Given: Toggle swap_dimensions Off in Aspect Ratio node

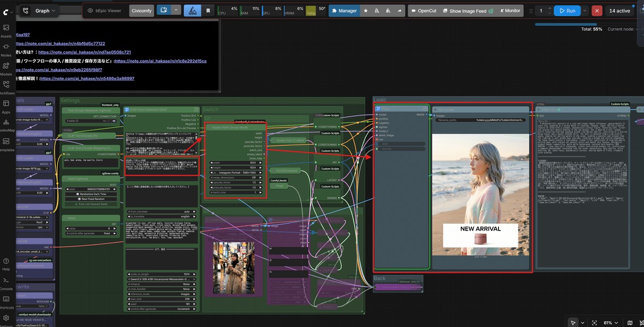Looking at the screenshot, I should pos(236,177).
